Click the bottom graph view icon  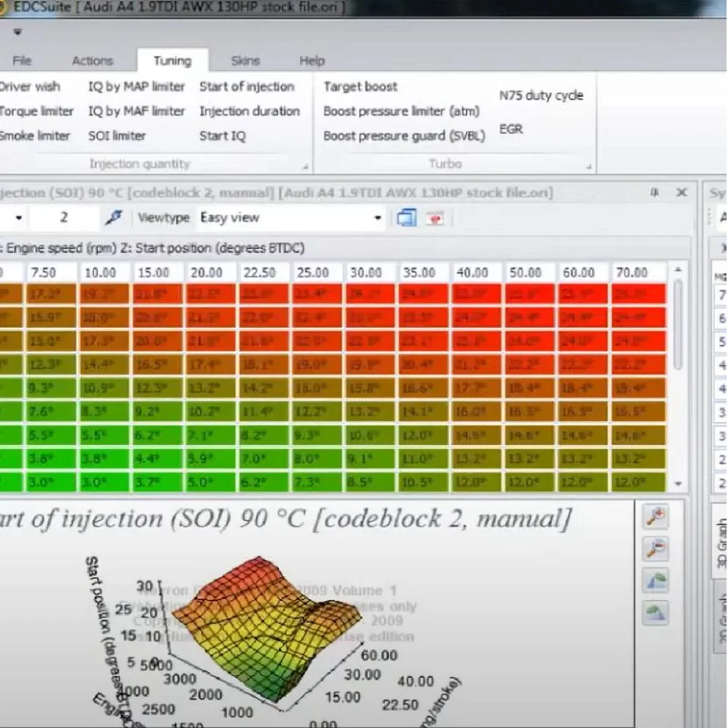coord(655,612)
